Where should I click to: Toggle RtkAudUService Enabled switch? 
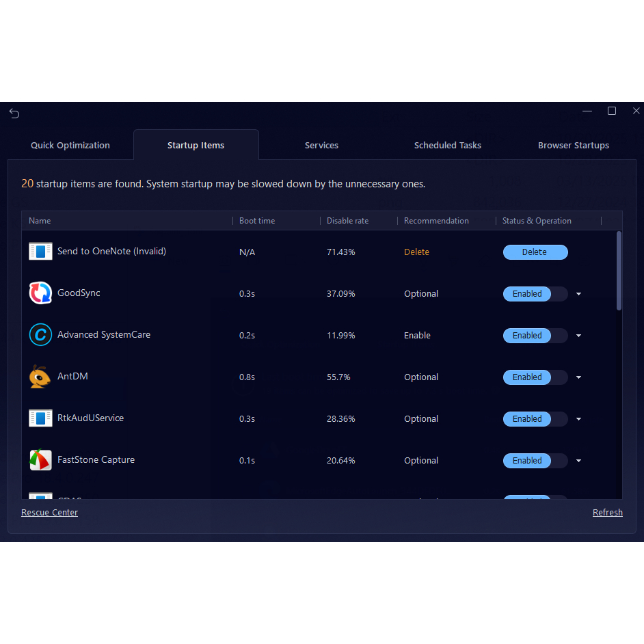535,419
